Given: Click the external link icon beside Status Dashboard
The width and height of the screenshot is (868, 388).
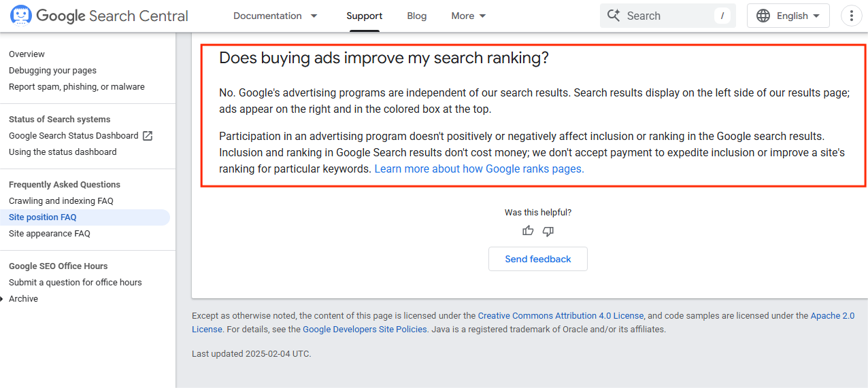Looking at the screenshot, I should pyautogui.click(x=148, y=136).
